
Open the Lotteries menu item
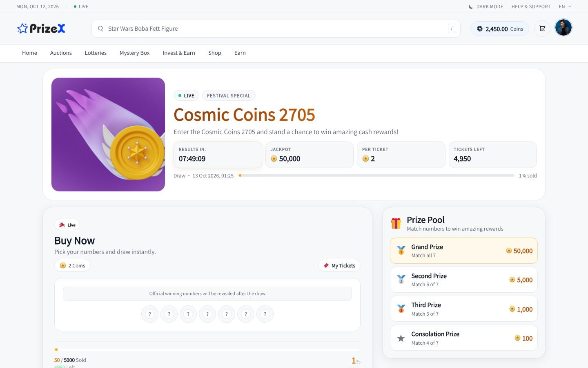pyautogui.click(x=96, y=53)
